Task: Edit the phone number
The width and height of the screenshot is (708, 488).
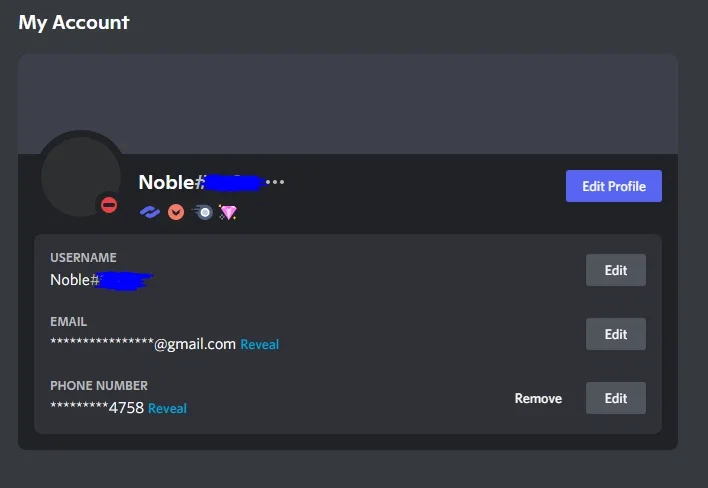Action: coord(615,398)
